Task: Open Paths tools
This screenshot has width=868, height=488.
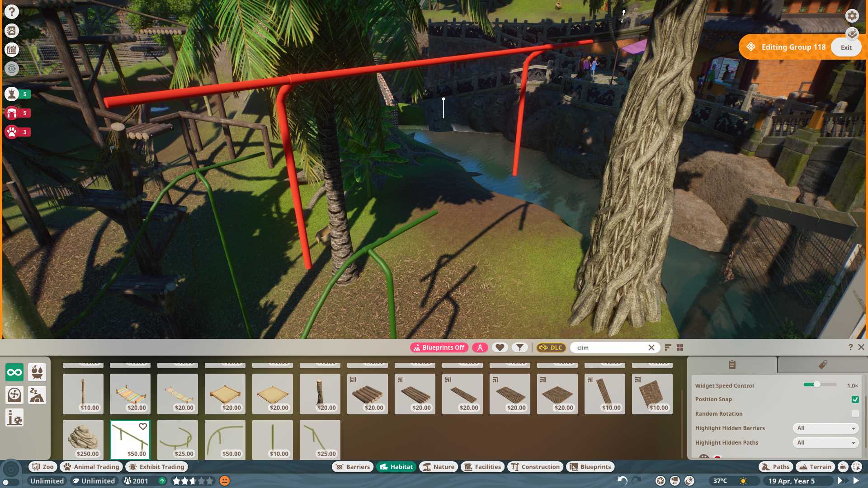Action: click(776, 467)
